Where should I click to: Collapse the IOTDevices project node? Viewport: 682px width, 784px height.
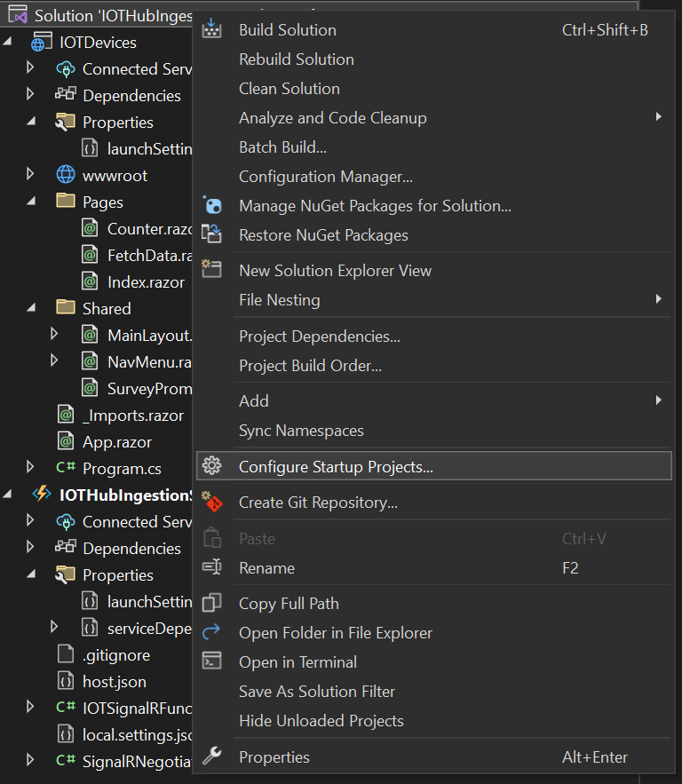point(7,42)
